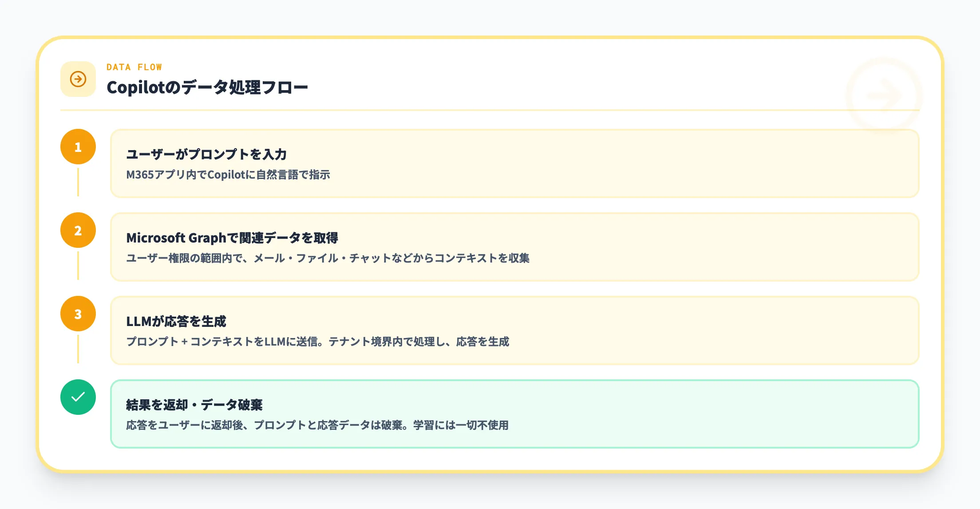Viewport: 980px width, 509px height.
Task: Click the M365アプリ内でCopilotに自然言語で指示 description
Action: [228, 175]
